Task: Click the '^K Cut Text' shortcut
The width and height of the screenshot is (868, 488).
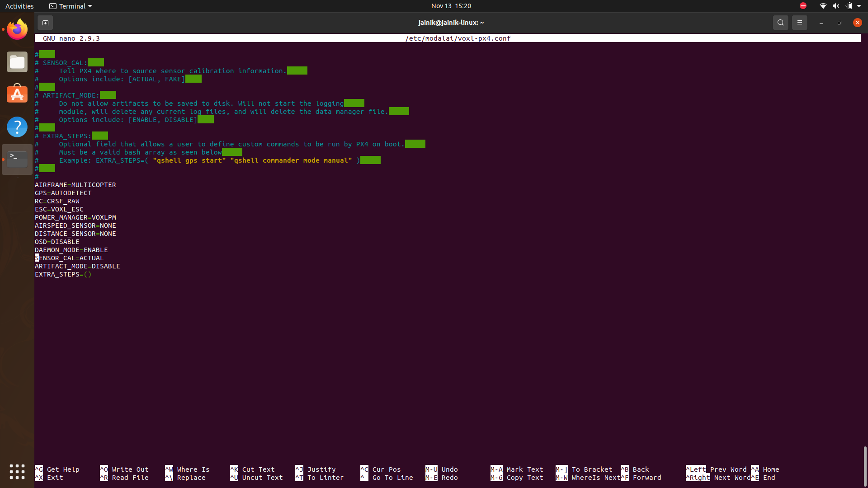Action: tap(253, 469)
